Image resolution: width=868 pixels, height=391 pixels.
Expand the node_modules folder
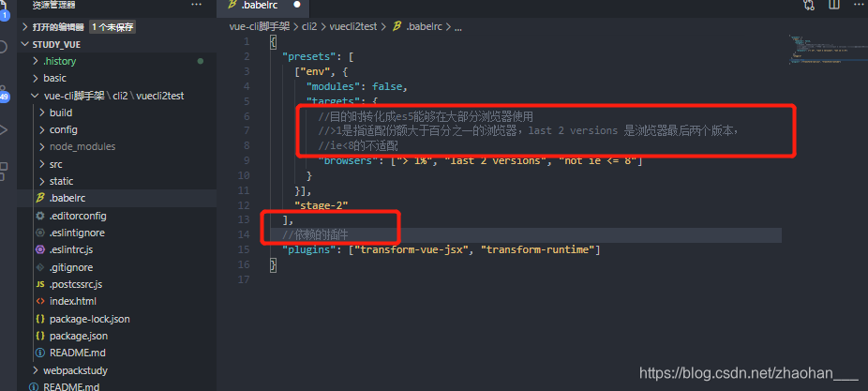(42, 147)
